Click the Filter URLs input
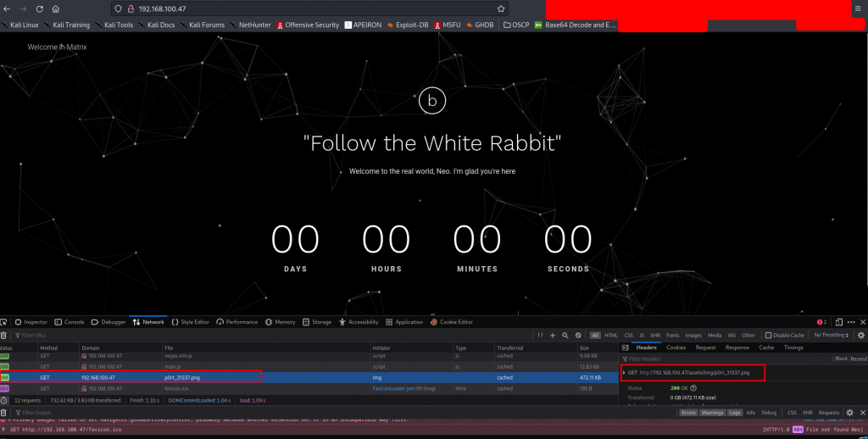The height and width of the screenshot is (439, 868). coord(271,335)
